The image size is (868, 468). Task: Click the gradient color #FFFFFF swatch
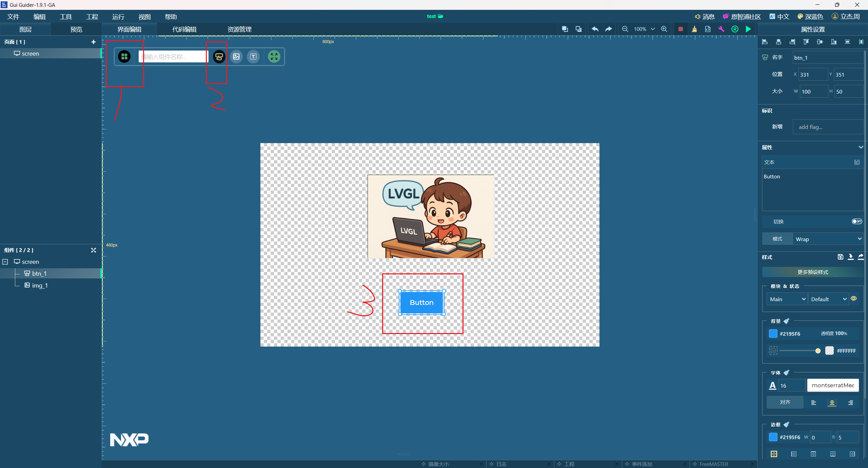pyautogui.click(x=829, y=350)
